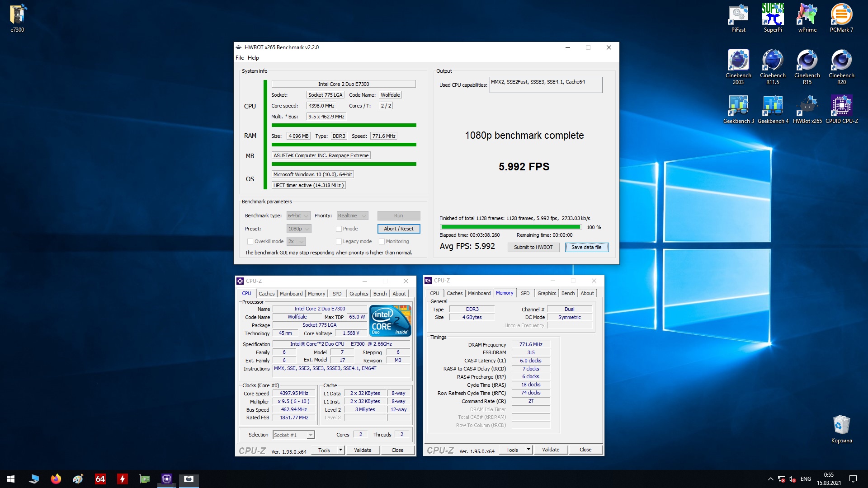
Task: Open Cinebench R20 shortcut
Action: click(x=841, y=67)
